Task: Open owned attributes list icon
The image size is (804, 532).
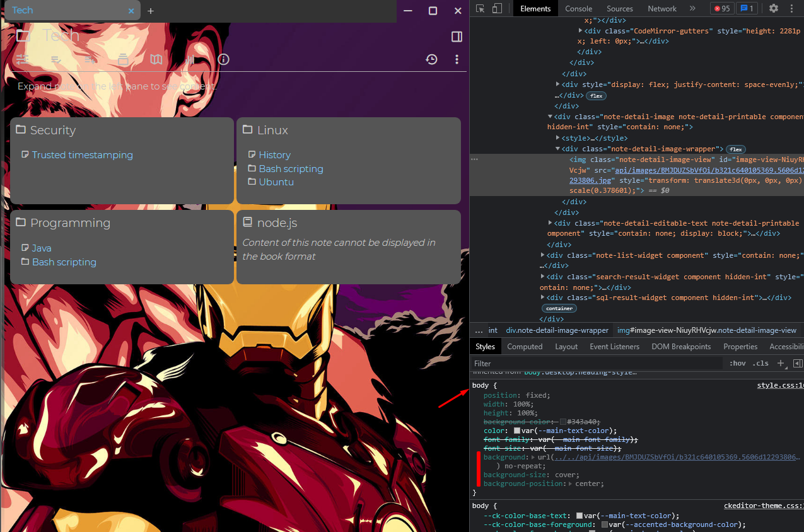Action: click(56, 59)
